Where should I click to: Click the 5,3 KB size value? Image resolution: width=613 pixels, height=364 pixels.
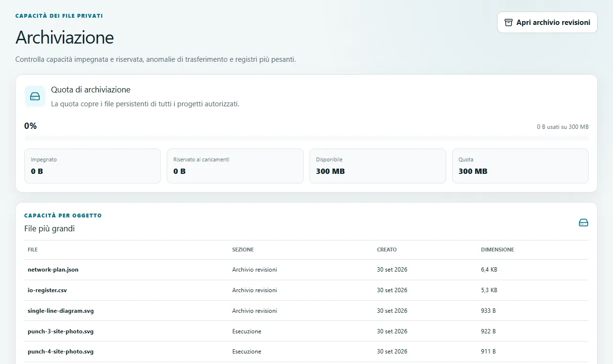(x=489, y=290)
